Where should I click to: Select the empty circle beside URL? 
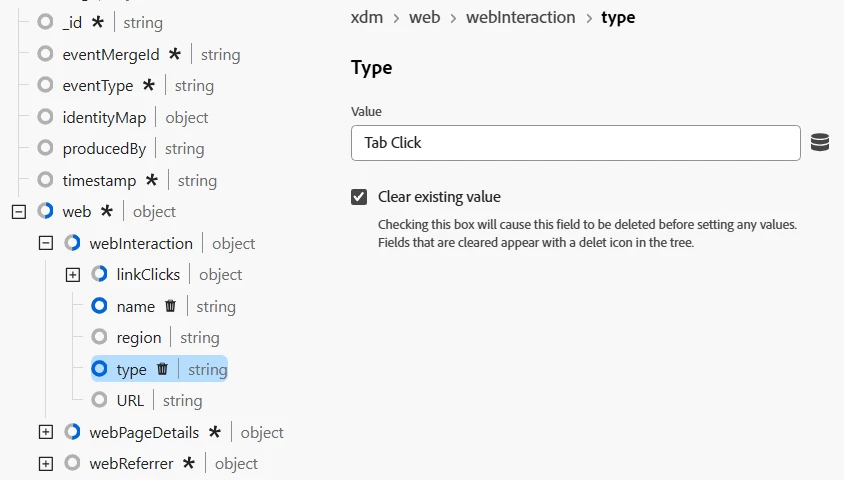[100, 400]
